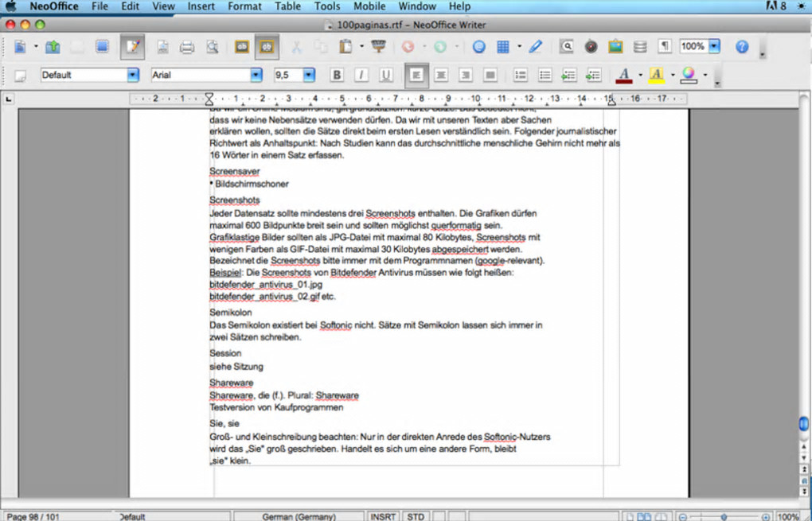
Task: Click the Find & Replace magnifier icon
Action: click(x=567, y=47)
